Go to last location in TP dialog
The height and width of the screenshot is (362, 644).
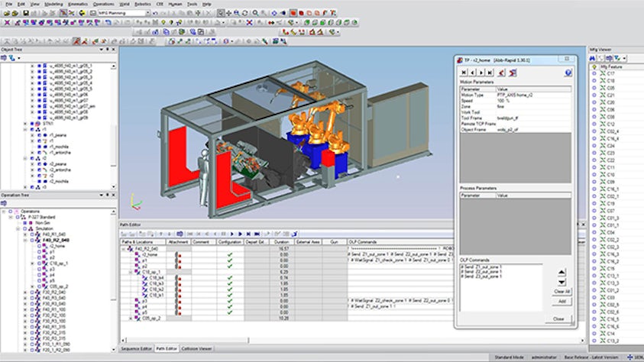click(x=490, y=73)
